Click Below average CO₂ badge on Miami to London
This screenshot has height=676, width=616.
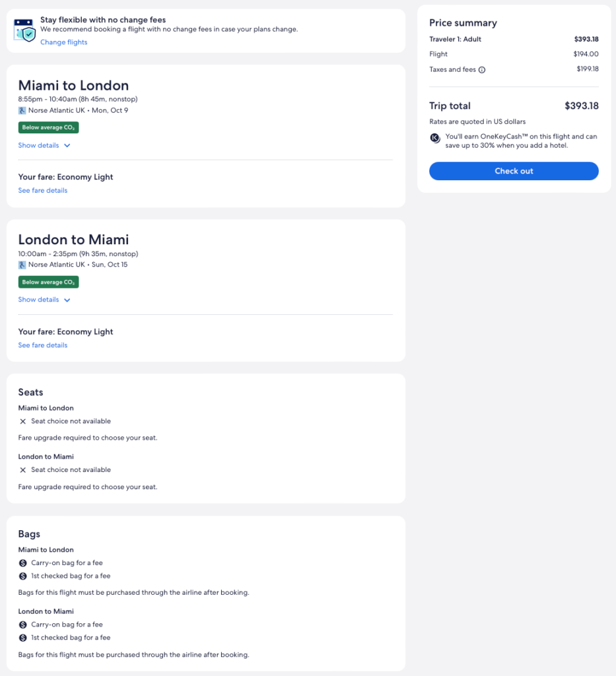[48, 127]
